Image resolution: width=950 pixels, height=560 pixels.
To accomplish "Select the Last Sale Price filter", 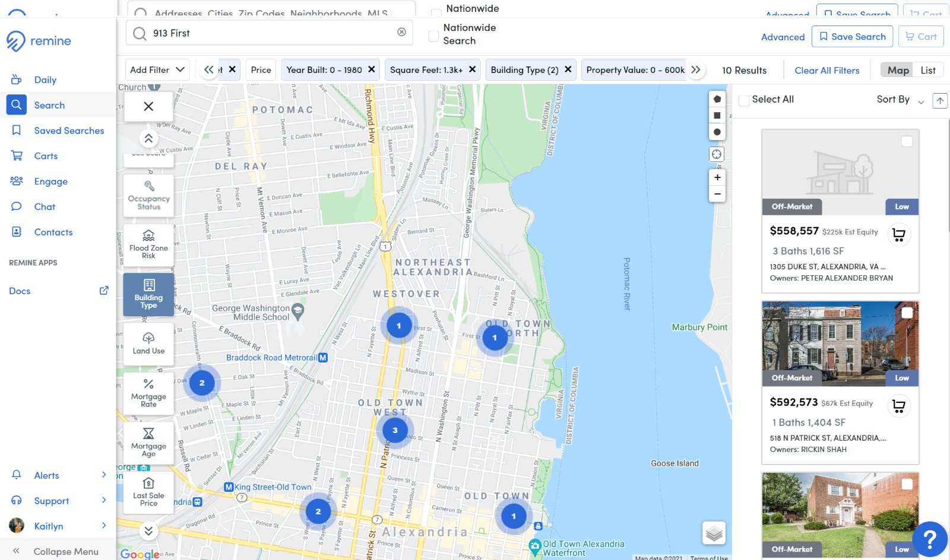I will (148, 492).
